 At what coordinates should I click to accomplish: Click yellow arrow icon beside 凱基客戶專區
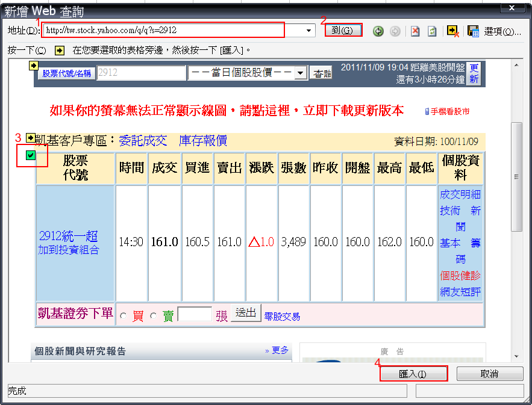click(30, 138)
